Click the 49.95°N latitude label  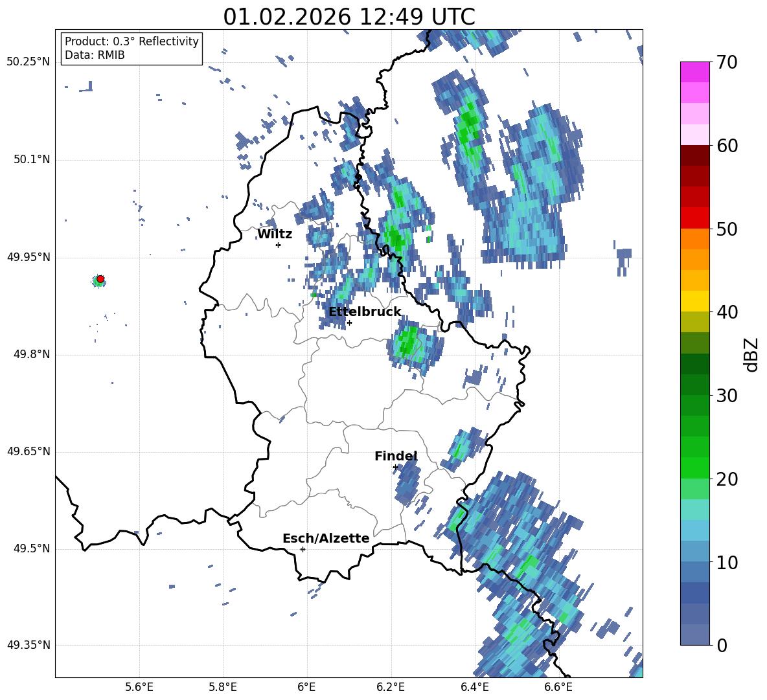point(29,257)
